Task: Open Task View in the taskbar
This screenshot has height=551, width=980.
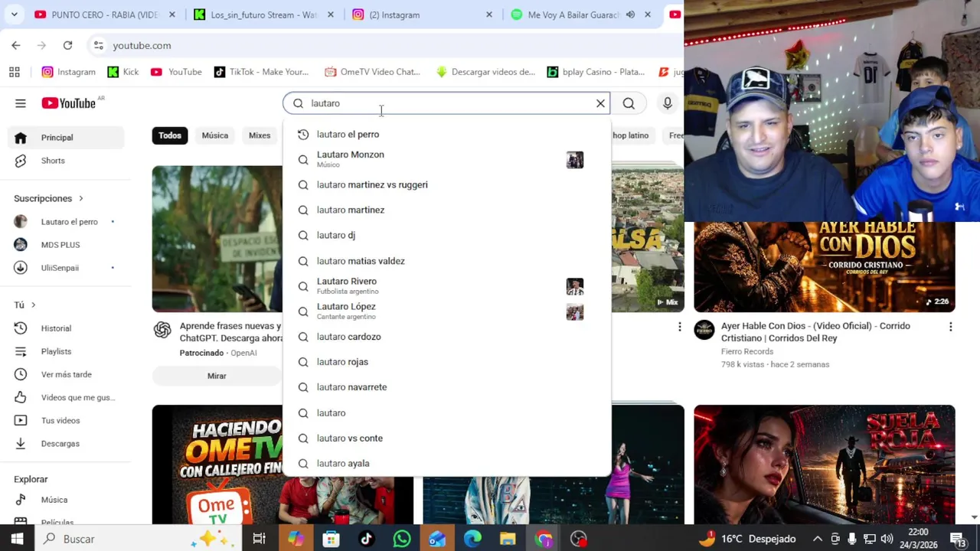Action: [x=259, y=539]
